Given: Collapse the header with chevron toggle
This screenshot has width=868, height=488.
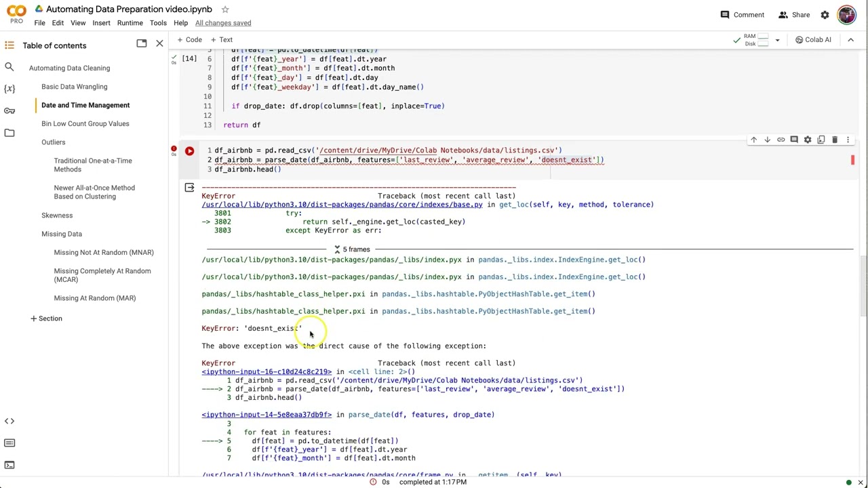Looking at the screenshot, I should click(x=850, y=40).
